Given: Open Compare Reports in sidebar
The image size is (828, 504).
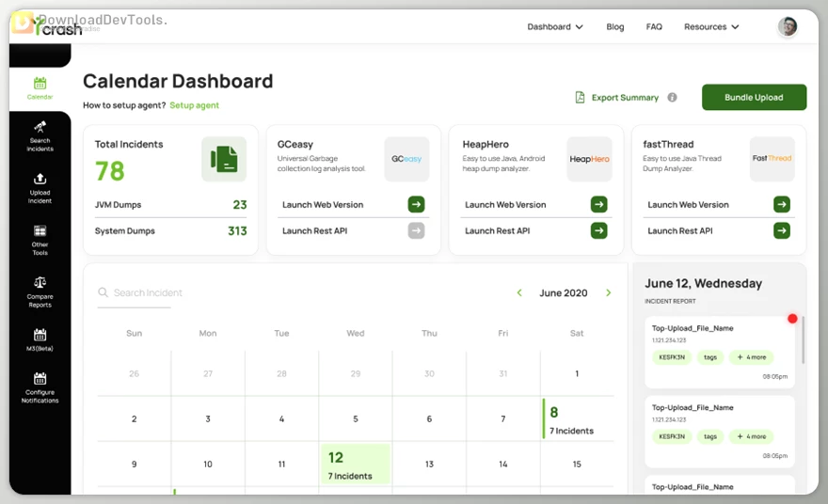Looking at the screenshot, I should coord(40,291).
